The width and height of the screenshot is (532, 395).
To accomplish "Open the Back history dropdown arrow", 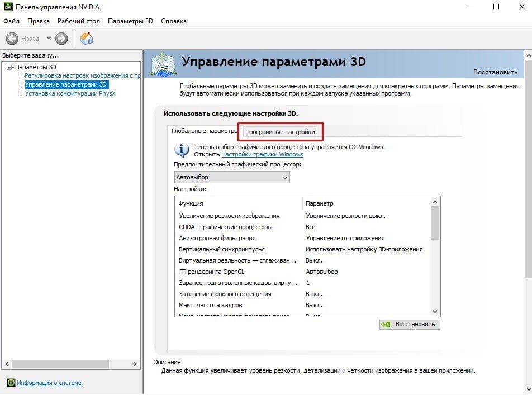I will (x=49, y=39).
